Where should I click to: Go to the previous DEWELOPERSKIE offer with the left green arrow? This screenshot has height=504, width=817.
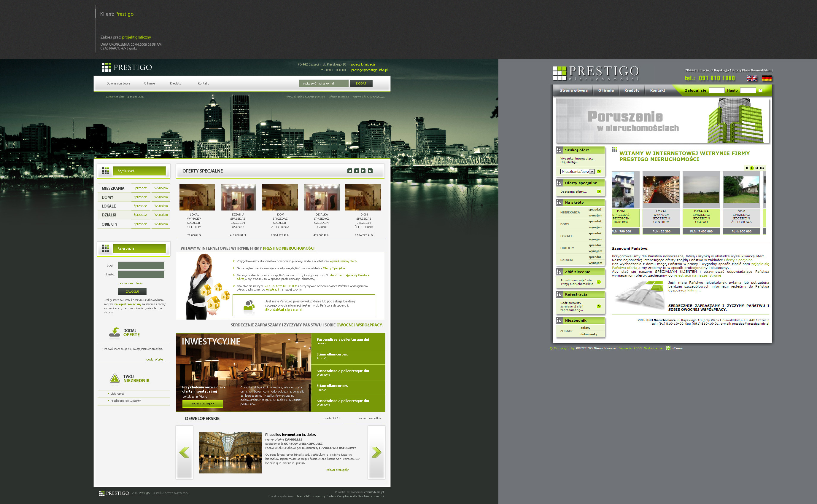(x=184, y=452)
